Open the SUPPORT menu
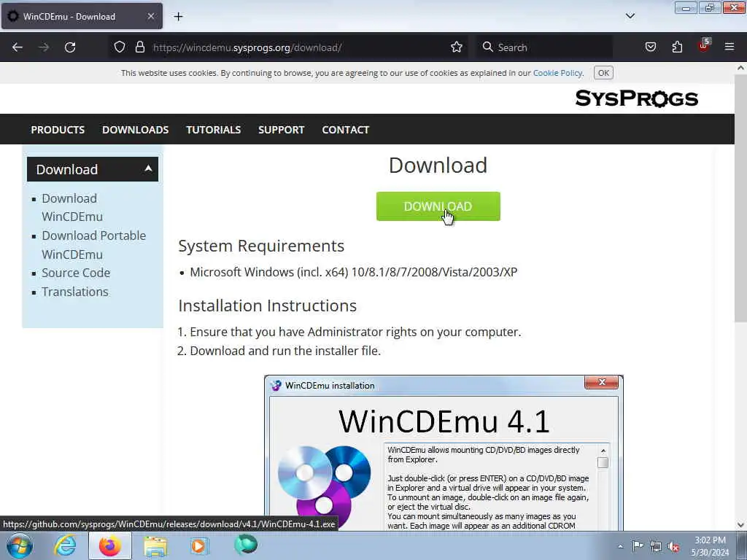The width and height of the screenshot is (747, 560). pos(281,130)
